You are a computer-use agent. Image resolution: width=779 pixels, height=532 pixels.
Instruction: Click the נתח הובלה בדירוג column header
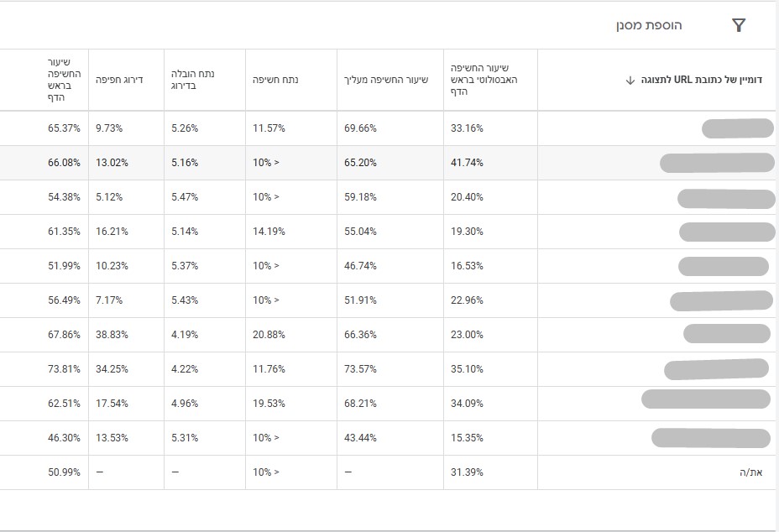pyautogui.click(x=193, y=80)
